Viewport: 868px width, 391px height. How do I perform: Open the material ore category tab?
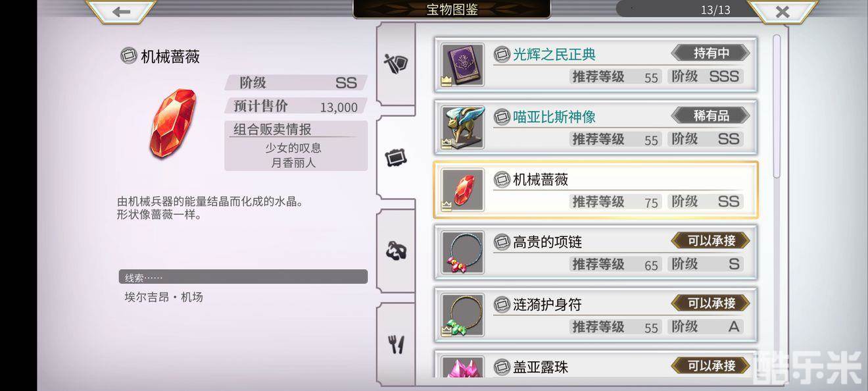pyautogui.click(x=396, y=251)
